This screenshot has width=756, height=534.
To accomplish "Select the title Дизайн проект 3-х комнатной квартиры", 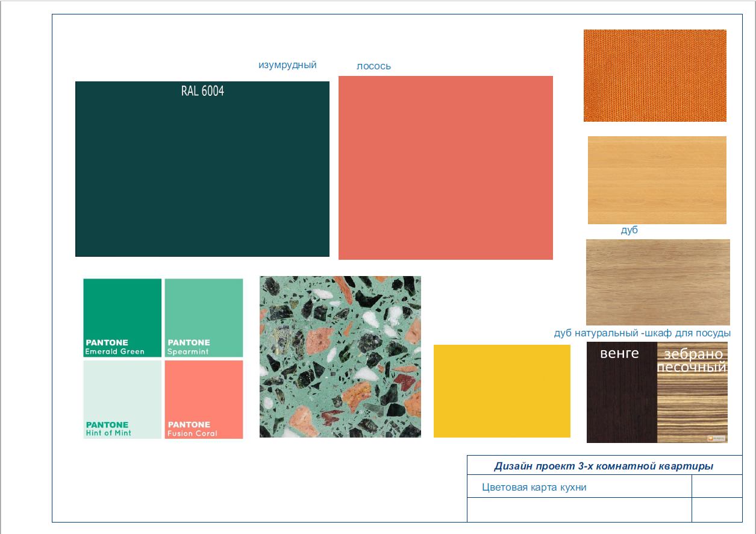I will click(x=604, y=466).
